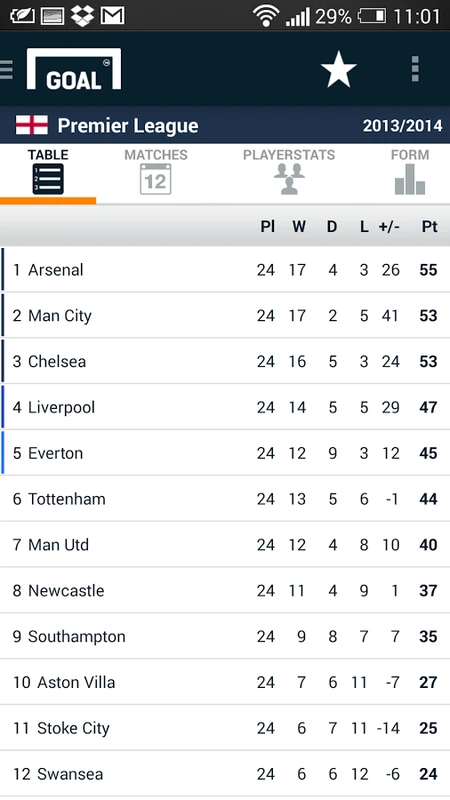The width and height of the screenshot is (450, 800).
Task: Open the Man City team entry
Action: click(225, 315)
